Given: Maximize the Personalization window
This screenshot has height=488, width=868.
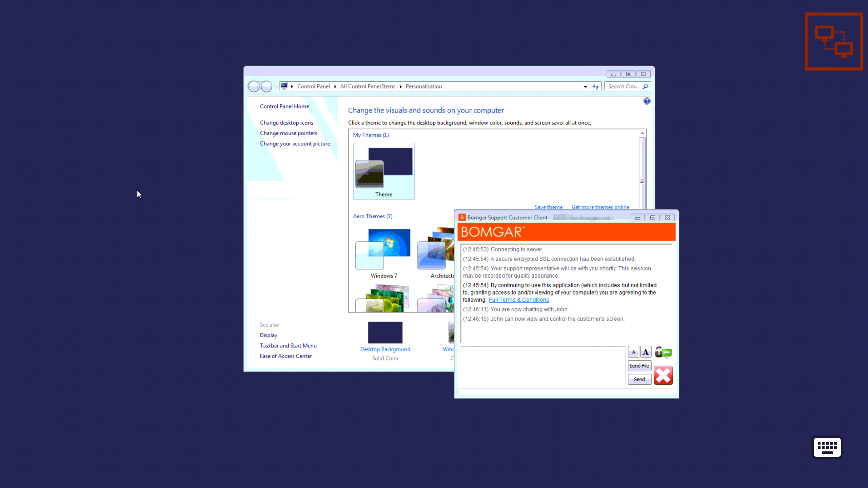Looking at the screenshot, I should pos(628,74).
